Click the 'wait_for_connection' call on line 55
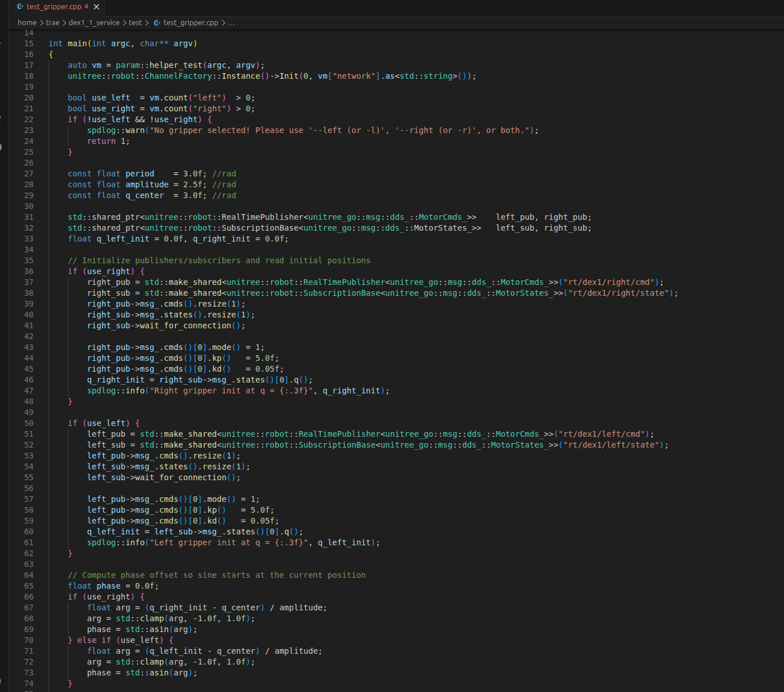Screen dimensions: 784x692 [180, 477]
